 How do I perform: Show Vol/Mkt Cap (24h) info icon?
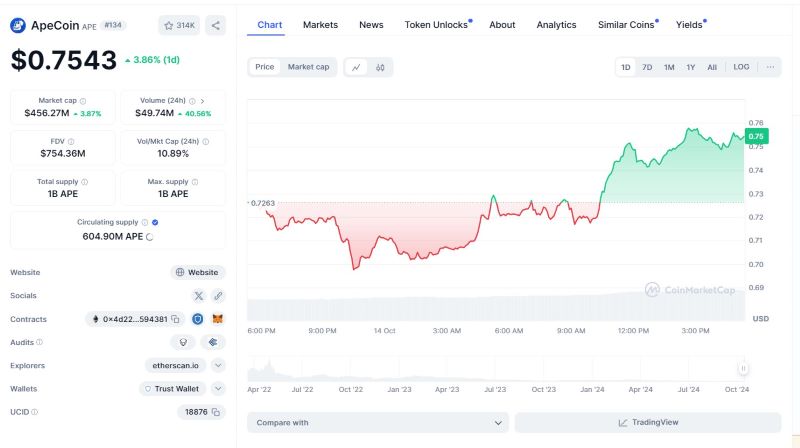click(x=206, y=141)
